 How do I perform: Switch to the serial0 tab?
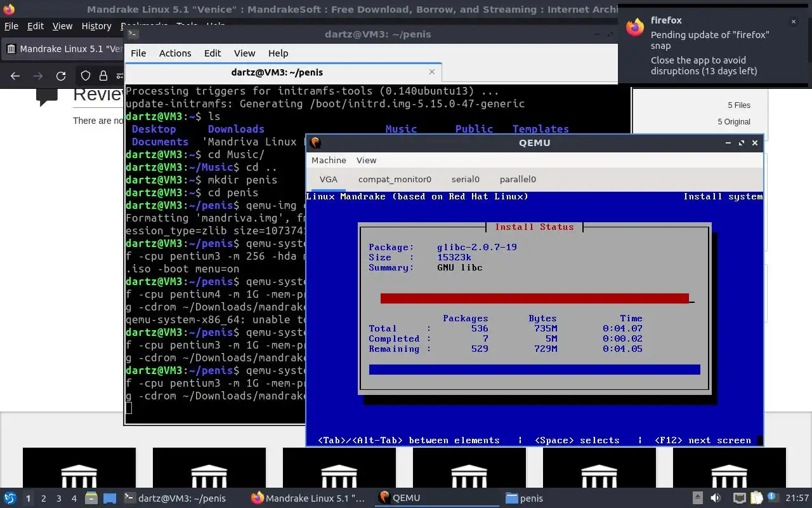point(466,179)
